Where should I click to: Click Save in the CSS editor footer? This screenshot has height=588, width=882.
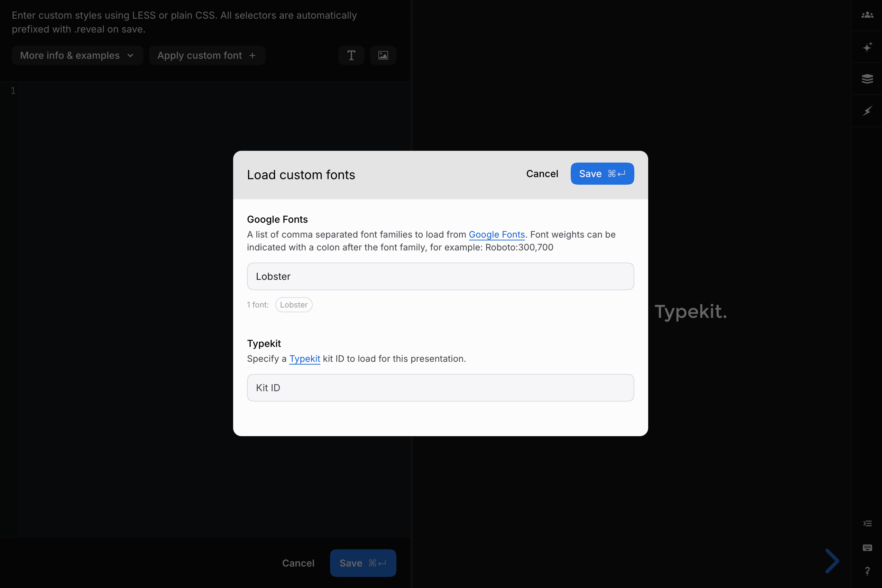tap(362, 563)
